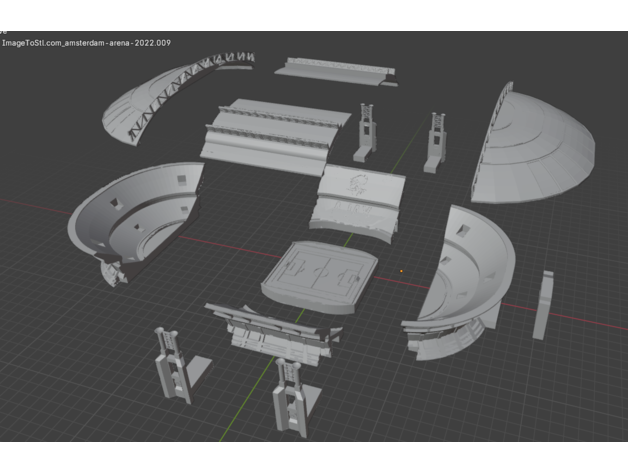
Task: Click the flat base plate beside the bottom-left tower
Action: [200, 369]
